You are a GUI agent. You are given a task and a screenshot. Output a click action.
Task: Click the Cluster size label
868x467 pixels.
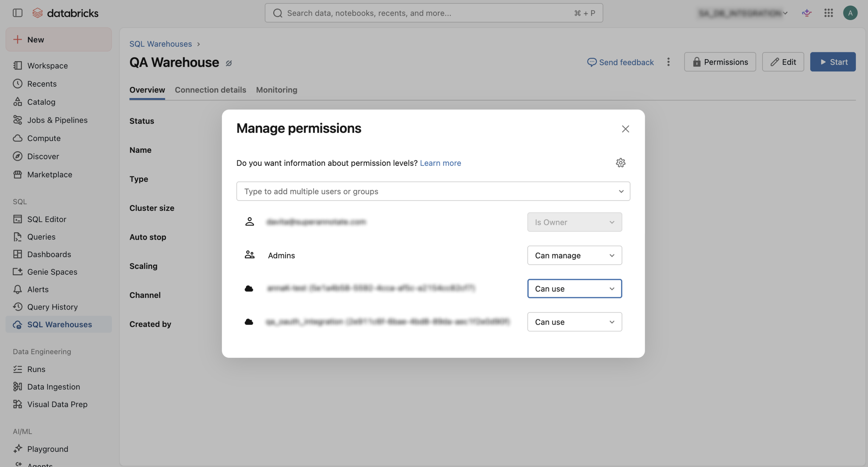(152, 208)
